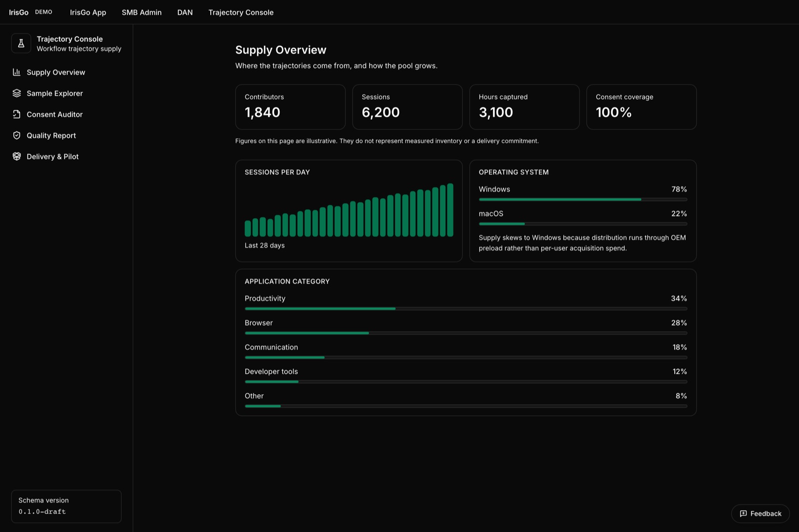This screenshot has width=799, height=532.
Task: Click the DEMO badge
Action: [43, 12]
